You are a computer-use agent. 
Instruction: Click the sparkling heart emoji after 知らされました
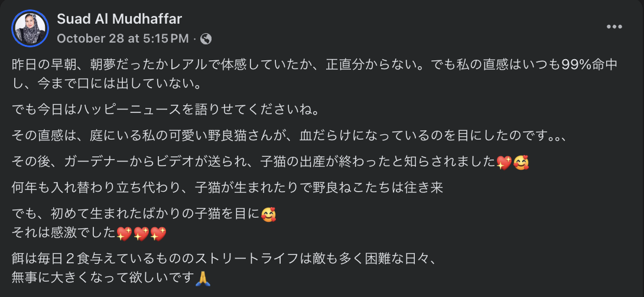click(x=504, y=162)
